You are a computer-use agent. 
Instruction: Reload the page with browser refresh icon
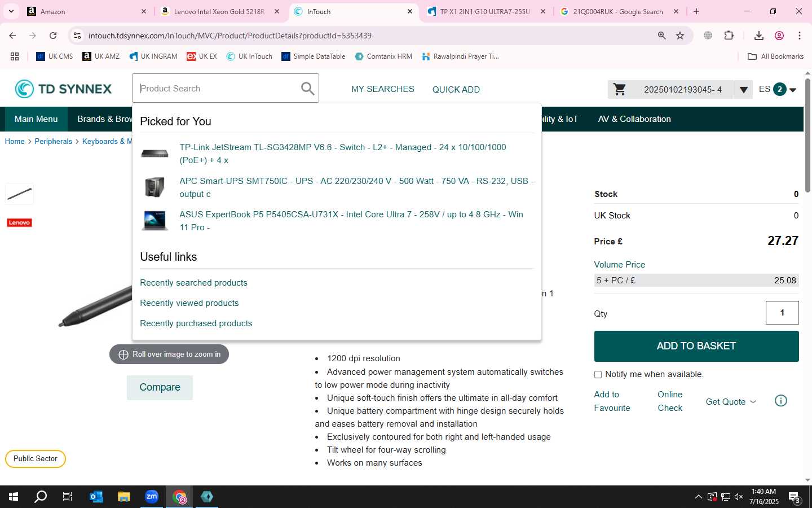pos(53,35)
